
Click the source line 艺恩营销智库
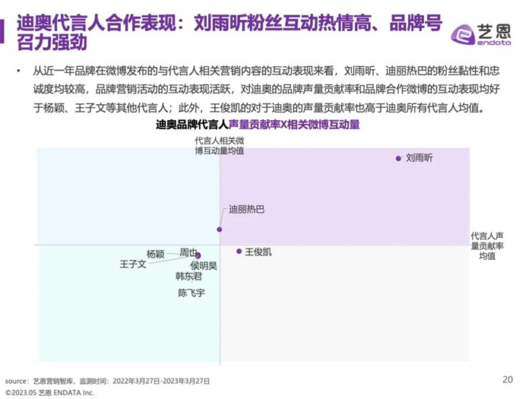pyautogui.click(x=107, y=381)
